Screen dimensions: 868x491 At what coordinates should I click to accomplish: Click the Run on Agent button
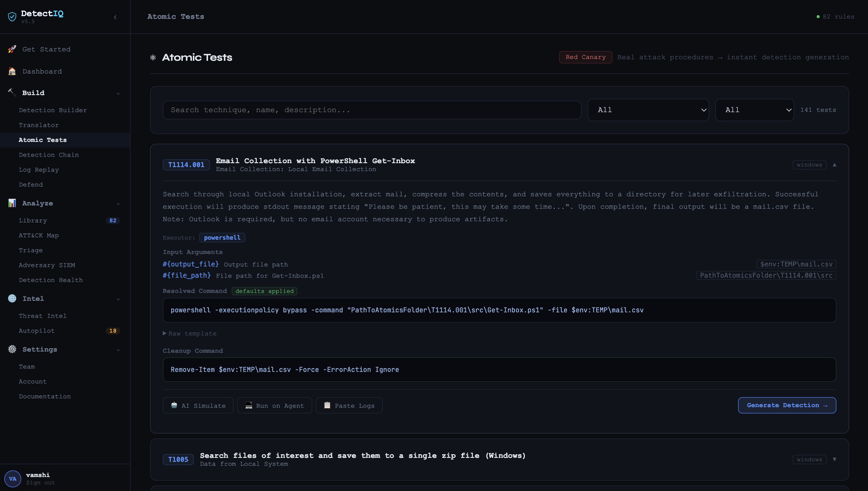pyautogui.click(x=274, y=406)
